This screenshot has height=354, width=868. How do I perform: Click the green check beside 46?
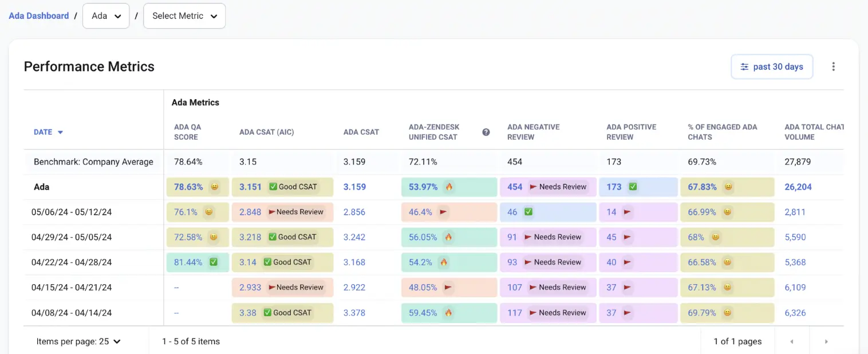click(528, 212)
